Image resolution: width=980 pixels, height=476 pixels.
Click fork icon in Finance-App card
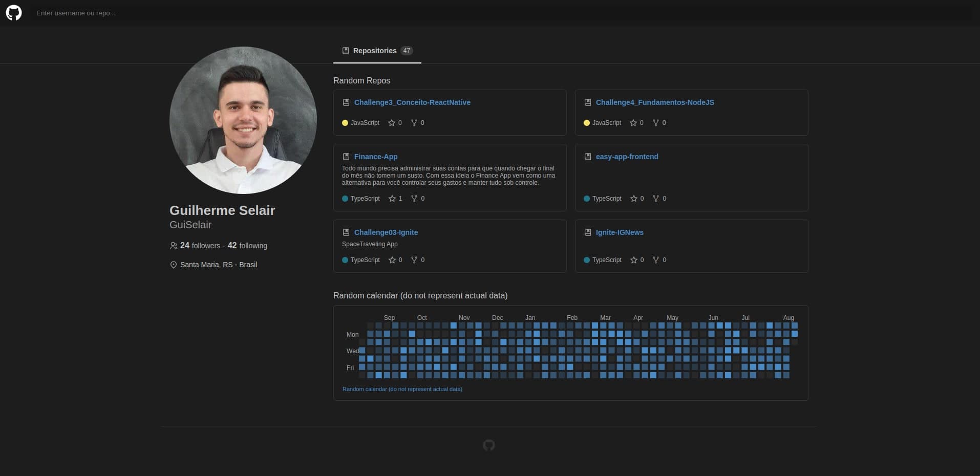(414, 199)
